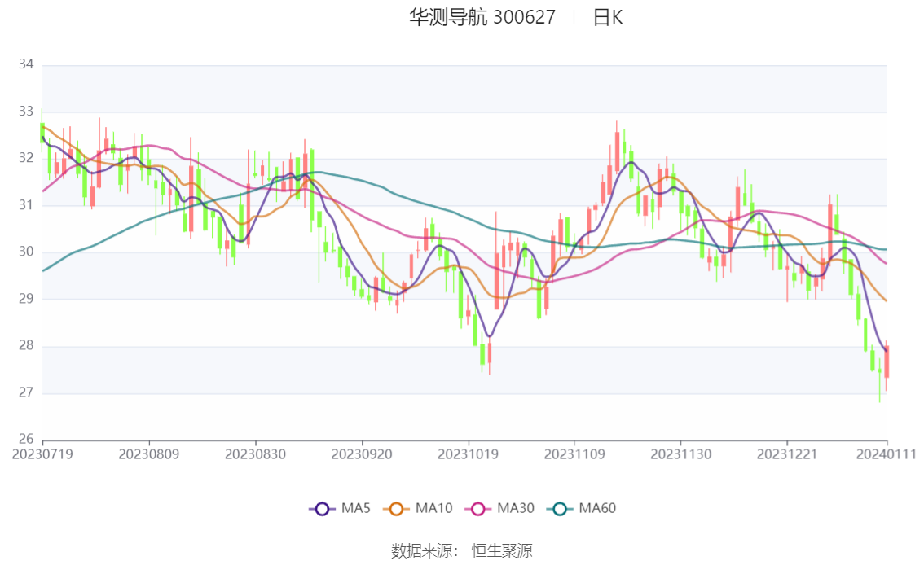The height and width of the screenshot is (561, 924).
Task: Toggle the MA10 legend series
Action: pyautogui.click(x=418, y=509)
